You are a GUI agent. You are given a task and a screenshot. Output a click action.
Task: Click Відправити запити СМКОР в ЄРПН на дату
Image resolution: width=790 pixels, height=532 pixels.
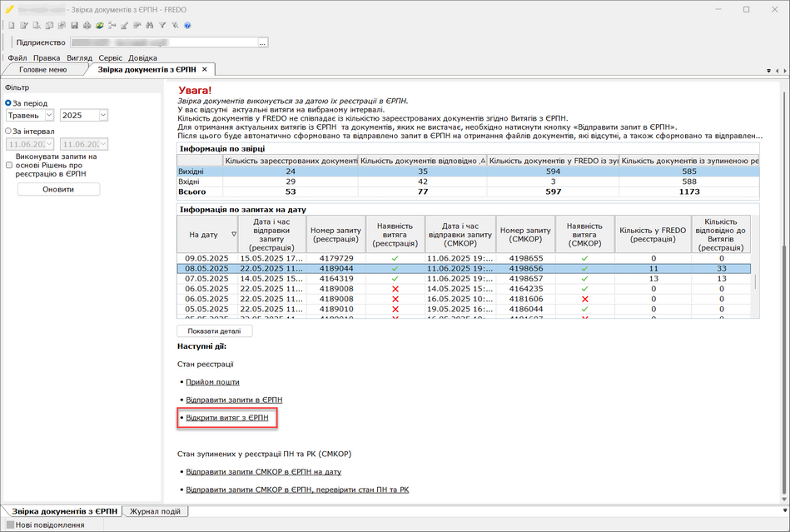tap(264, 471)
